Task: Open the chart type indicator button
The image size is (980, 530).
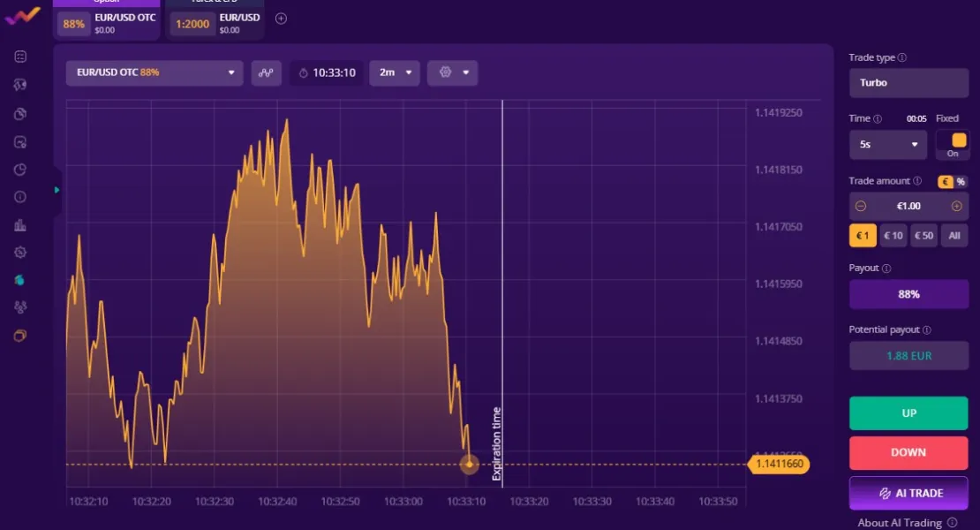Action: click(267, 72)
